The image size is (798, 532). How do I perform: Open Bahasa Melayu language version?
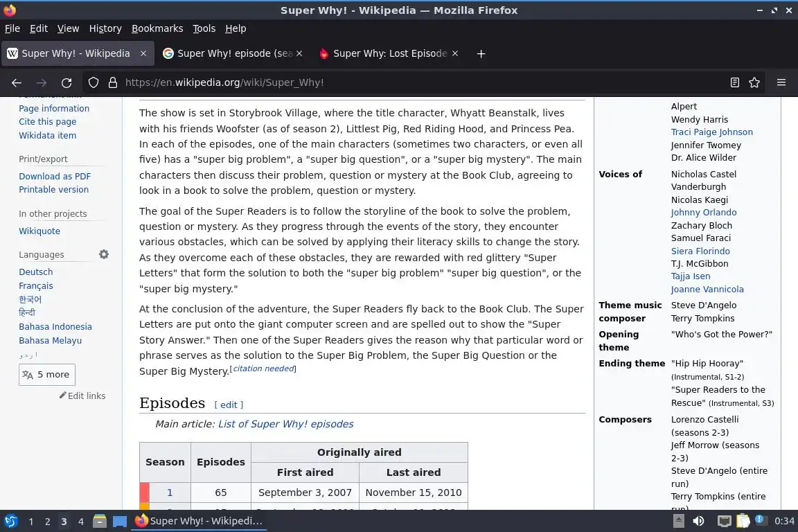[50, 341]
